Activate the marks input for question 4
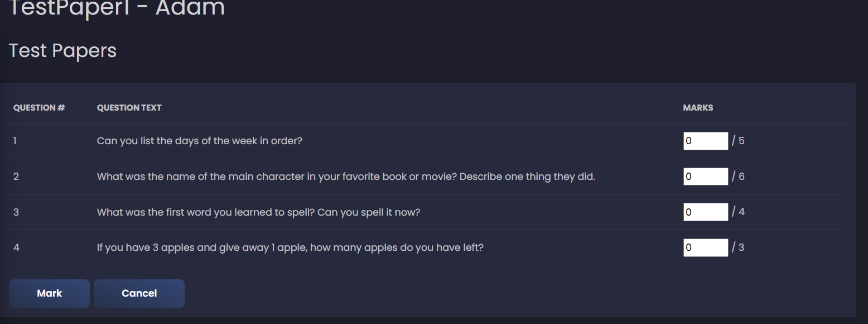Image resolution: width=868 pixels, height=324 pixels. tap(705, 247)
